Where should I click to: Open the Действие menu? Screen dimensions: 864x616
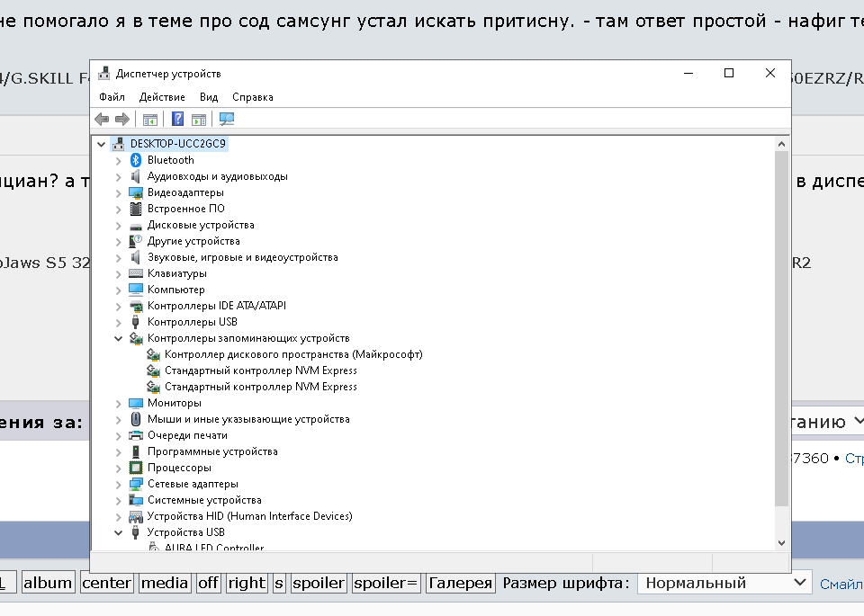click(x=162, y=97)
